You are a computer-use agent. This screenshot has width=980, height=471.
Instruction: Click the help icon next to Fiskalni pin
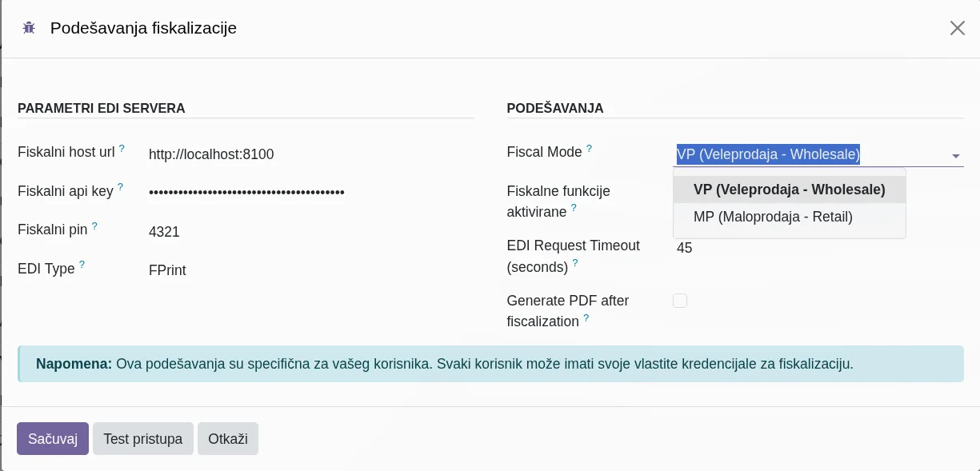(x=94, y=226)
